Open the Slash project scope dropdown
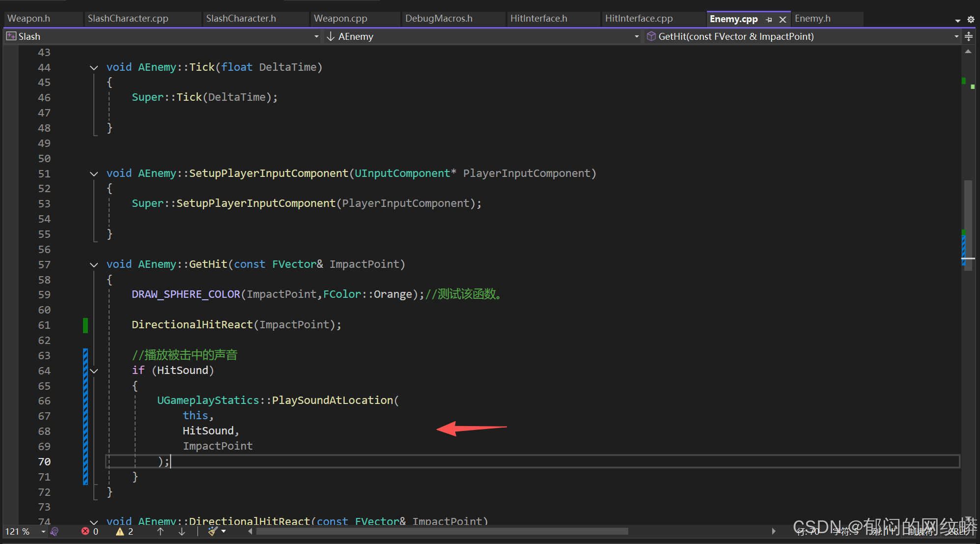This screenshot has width=980, height=544. tap(316, 36)
